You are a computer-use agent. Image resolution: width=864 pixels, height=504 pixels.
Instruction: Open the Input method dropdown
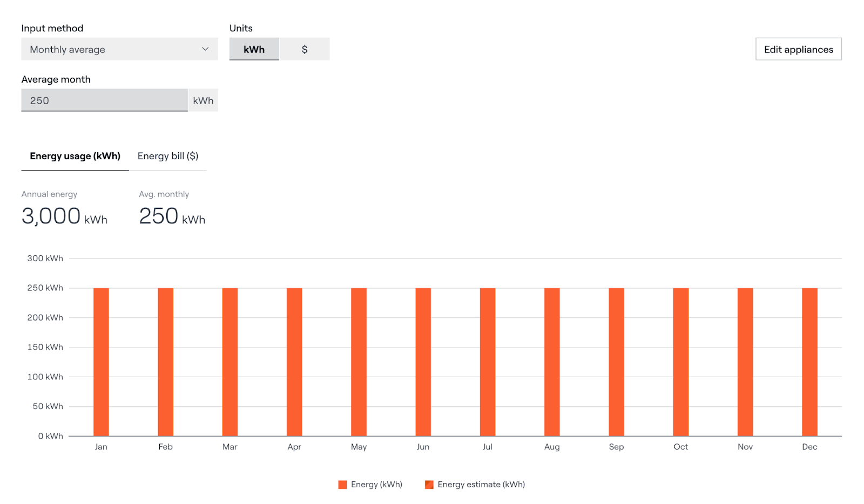click(119, 49)
